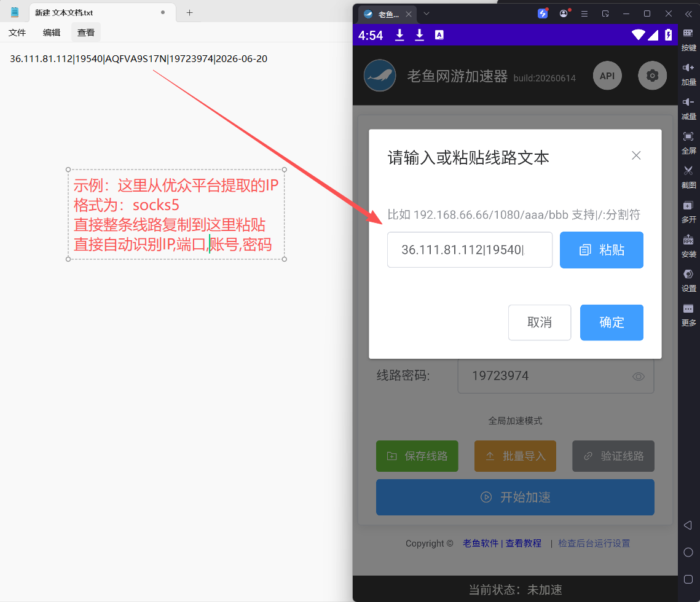Decrease volume with 减量 icon
700x602 pixels.
point(688,109)
